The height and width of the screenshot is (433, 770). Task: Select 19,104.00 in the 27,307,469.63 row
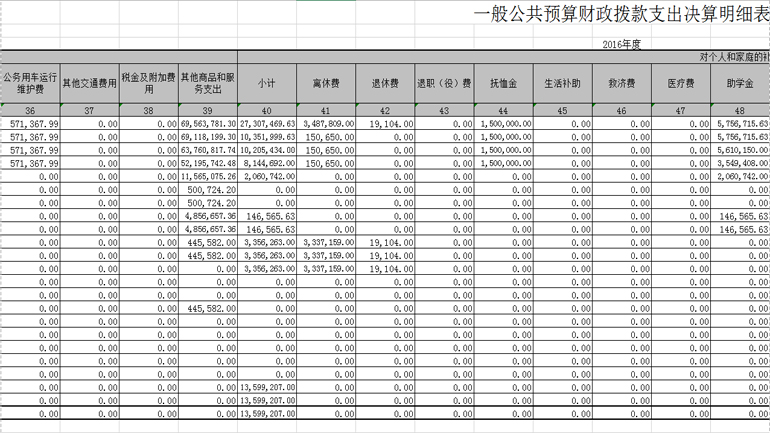point(385,124)
